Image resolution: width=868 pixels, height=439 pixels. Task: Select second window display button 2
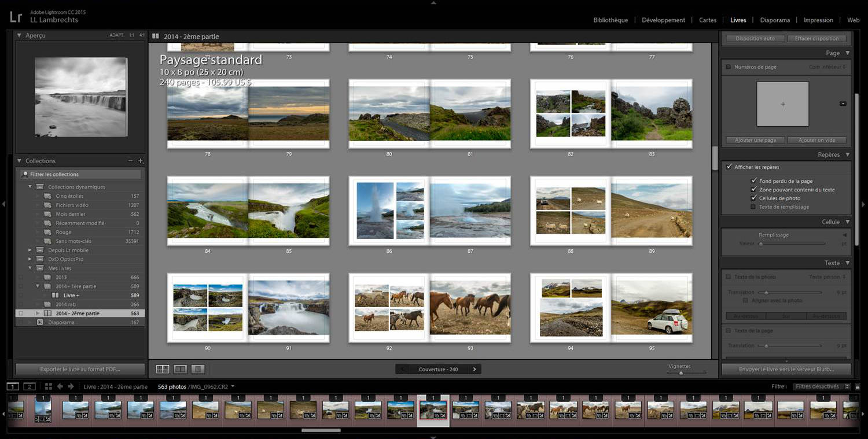(30, 386)
